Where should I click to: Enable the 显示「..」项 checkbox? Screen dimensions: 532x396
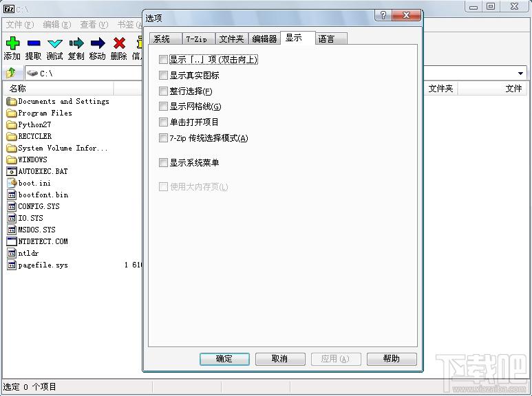(163, 60)
